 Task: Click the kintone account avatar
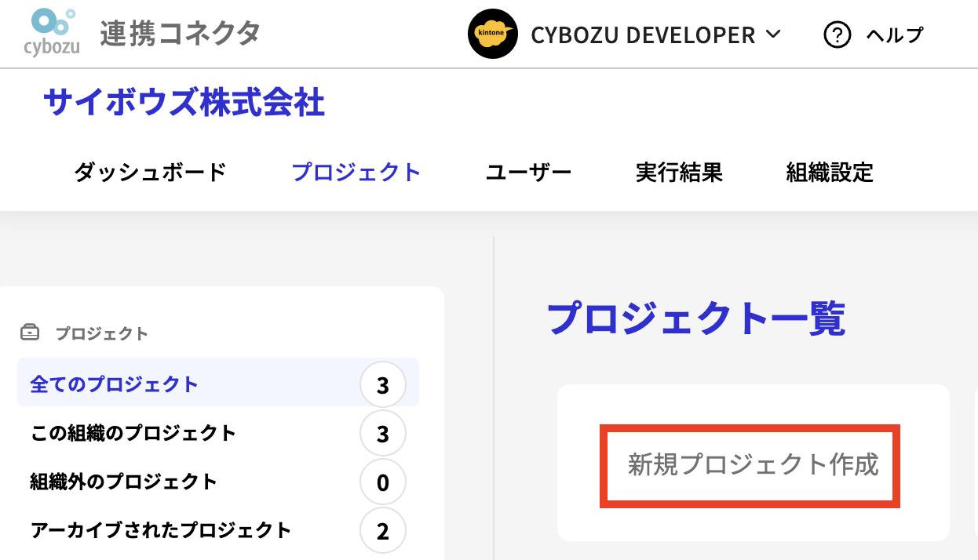(492, 35)
